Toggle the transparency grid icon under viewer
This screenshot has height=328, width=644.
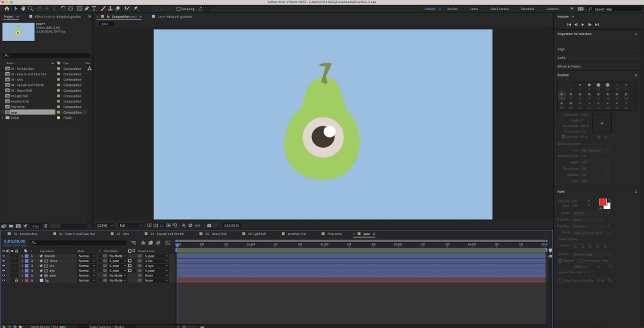point(156,226)
